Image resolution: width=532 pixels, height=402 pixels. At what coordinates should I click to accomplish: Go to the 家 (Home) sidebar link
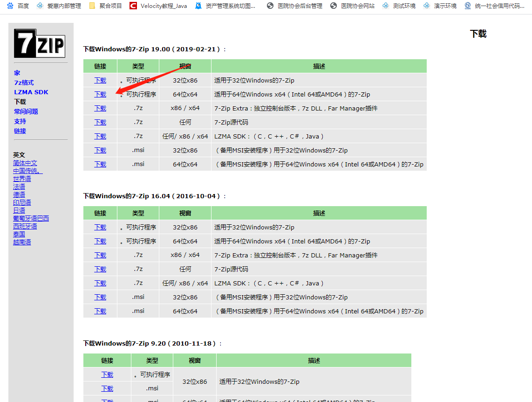[x=17, y=73]
